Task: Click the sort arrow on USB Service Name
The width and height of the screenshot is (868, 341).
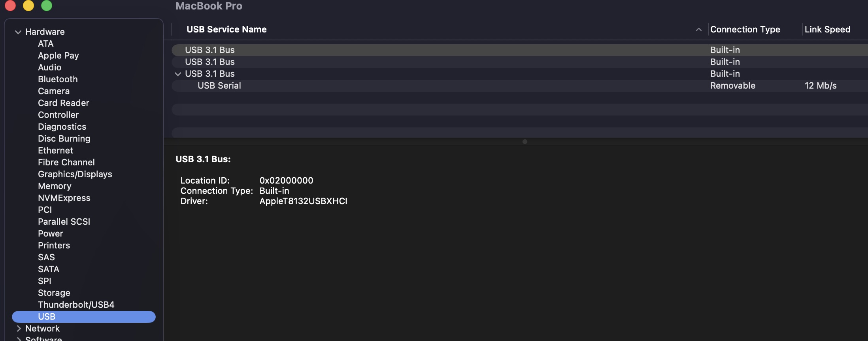Action: click(x=698, y=30)
